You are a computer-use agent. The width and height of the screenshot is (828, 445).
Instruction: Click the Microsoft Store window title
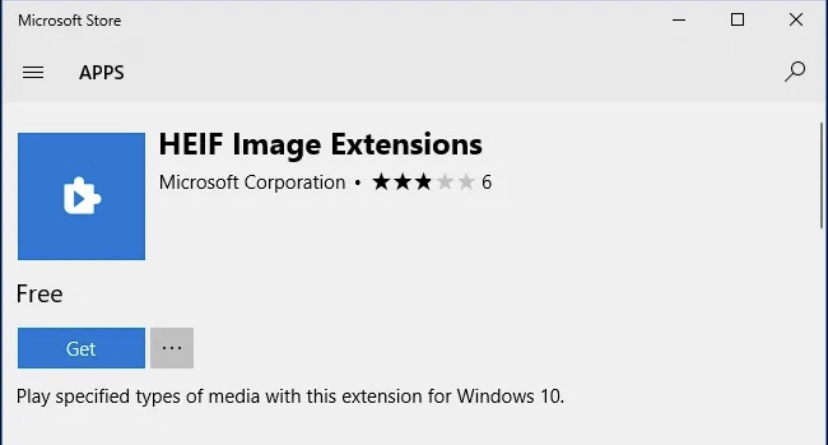(x=69, y=20)
